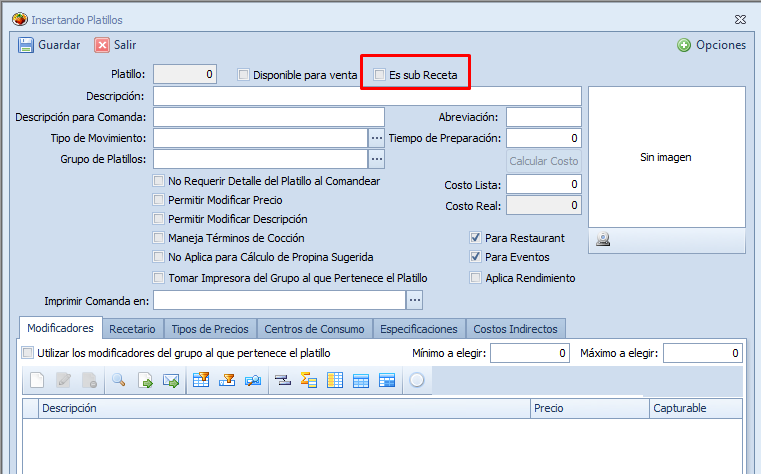This screenshot has height=474, width=761.
Task: Click the Guardar save icon
Action: tap(26, 45)
